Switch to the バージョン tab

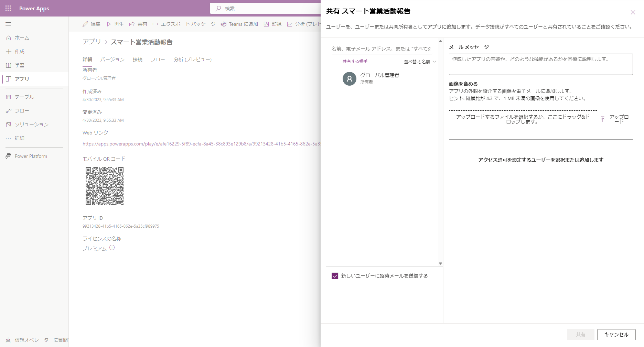112,59
